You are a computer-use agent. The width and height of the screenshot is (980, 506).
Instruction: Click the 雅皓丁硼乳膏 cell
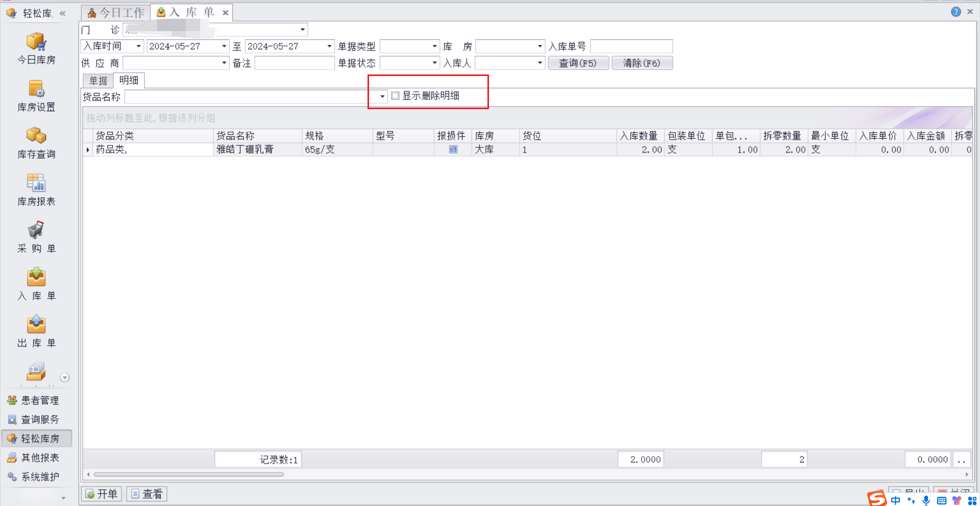(x=257, y=149)
